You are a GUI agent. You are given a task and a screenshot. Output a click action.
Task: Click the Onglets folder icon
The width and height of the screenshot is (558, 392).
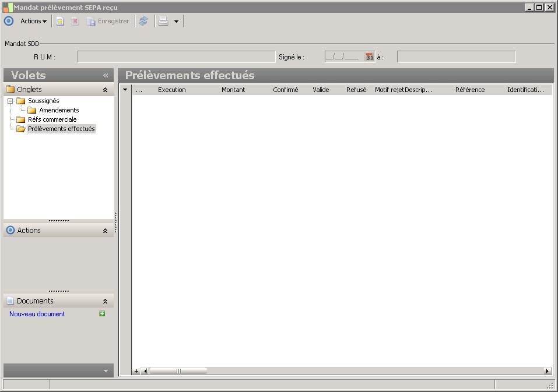click(x=10, y=89)
